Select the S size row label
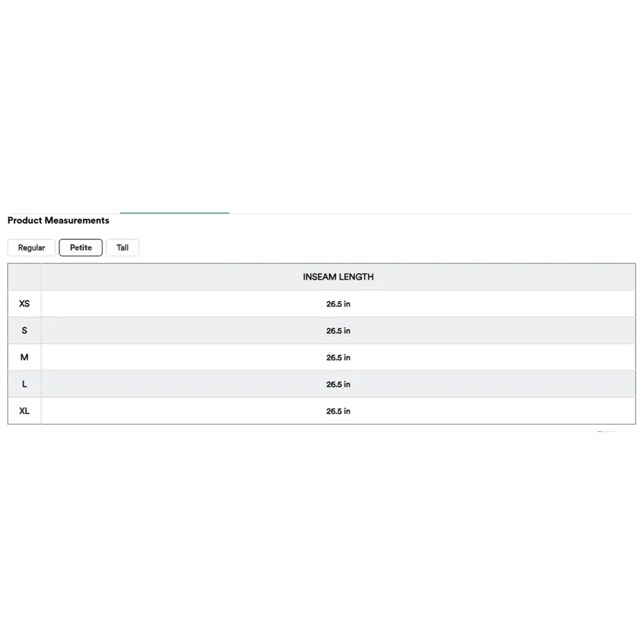 24,331
